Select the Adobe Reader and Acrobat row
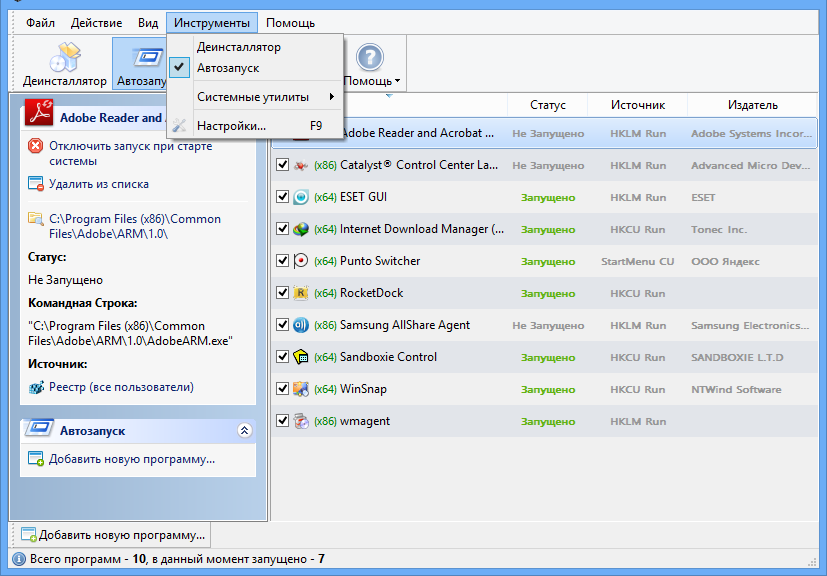This screenshot has width=827, height=576. tap(544, 133)
